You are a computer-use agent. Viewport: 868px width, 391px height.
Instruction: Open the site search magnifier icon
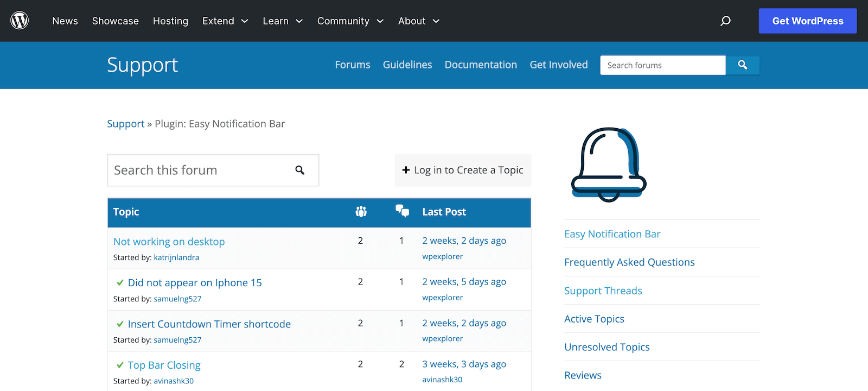tap(725, 21)
